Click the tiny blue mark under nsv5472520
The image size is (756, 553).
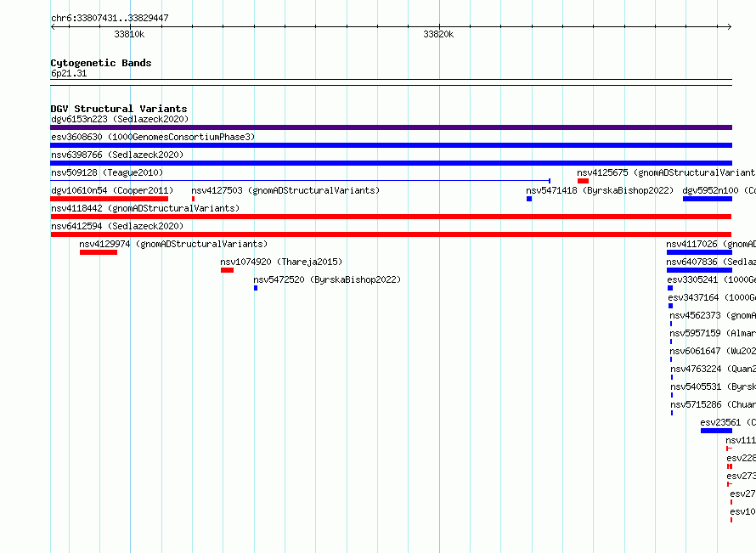(256, 288)
